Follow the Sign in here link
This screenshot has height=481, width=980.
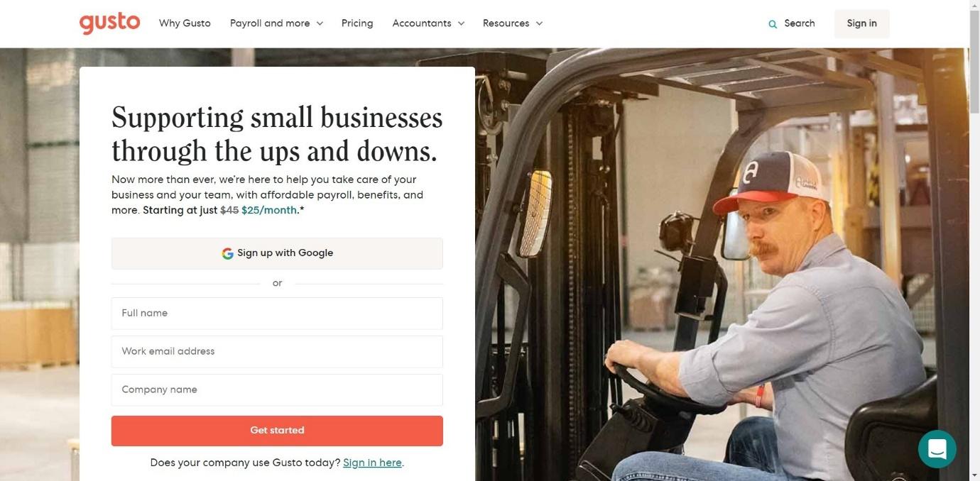[x=372, y=463]
